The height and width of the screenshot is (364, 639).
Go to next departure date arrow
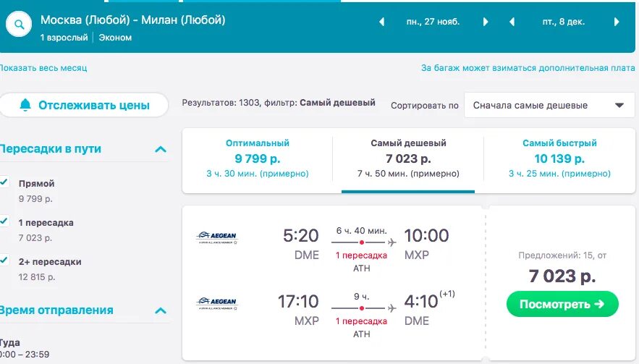click(486, 22)
